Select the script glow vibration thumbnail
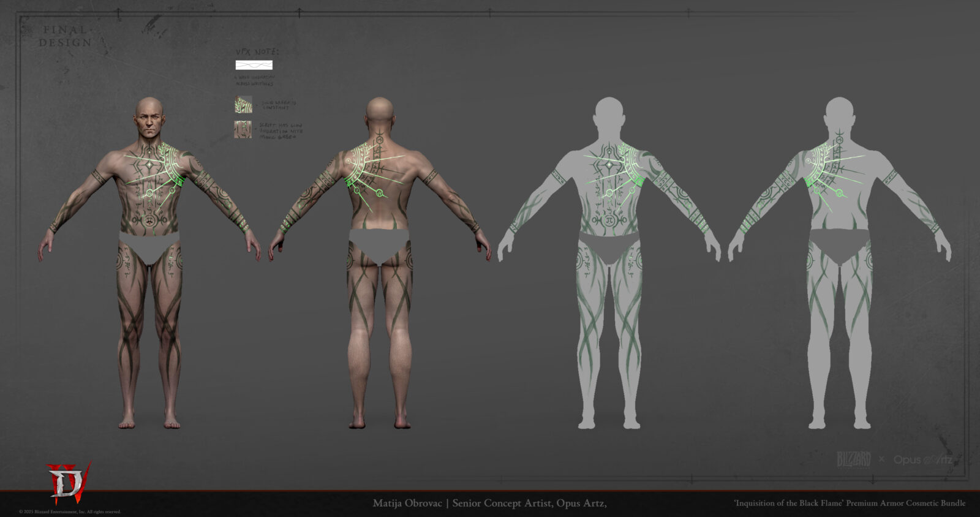 click(243, 129)
